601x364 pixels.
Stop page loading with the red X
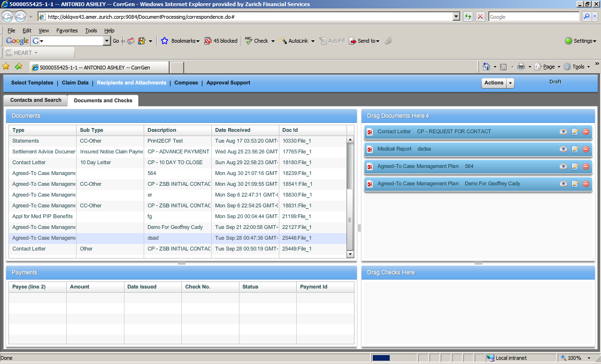(x=480, y=16)
